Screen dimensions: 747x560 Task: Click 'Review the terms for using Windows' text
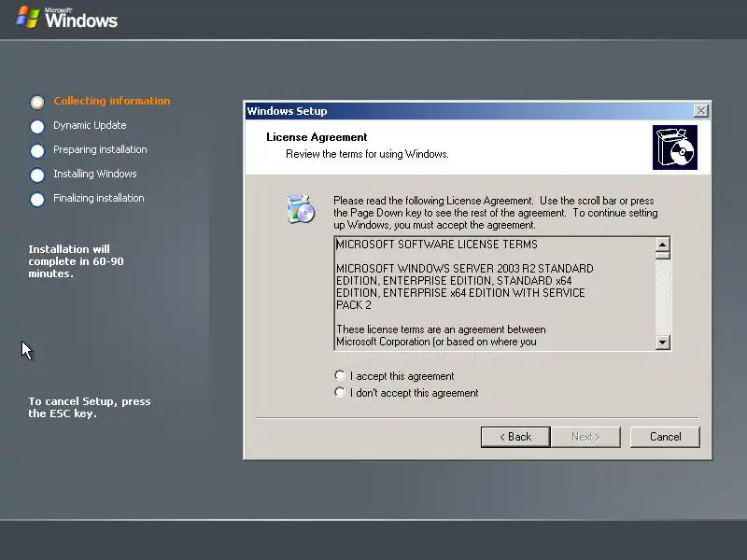pyautogui.click(x=367, y=154)
